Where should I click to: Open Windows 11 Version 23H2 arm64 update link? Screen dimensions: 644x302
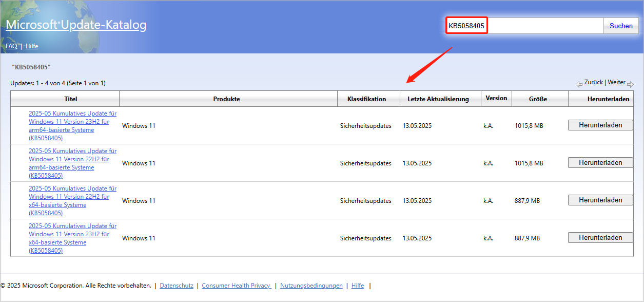[72, 126]
